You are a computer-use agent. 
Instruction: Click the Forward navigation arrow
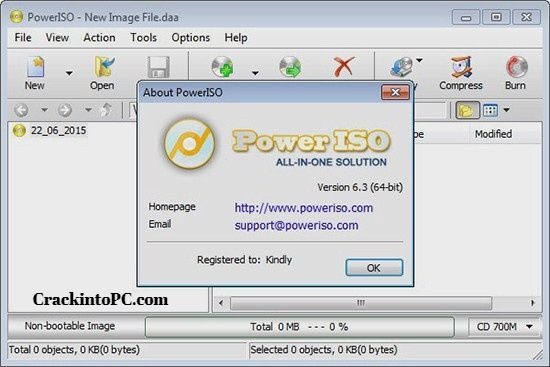click(x=65, y=110)
